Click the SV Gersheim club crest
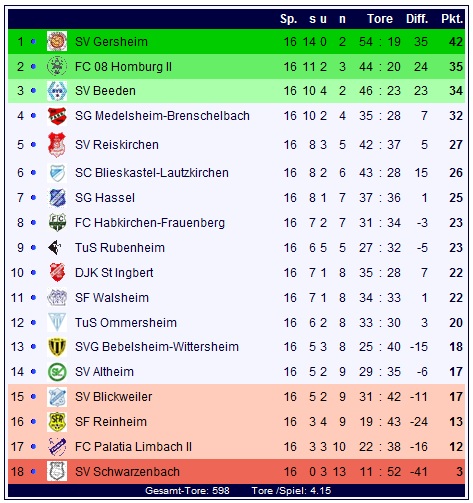 (x=57, y=41)
